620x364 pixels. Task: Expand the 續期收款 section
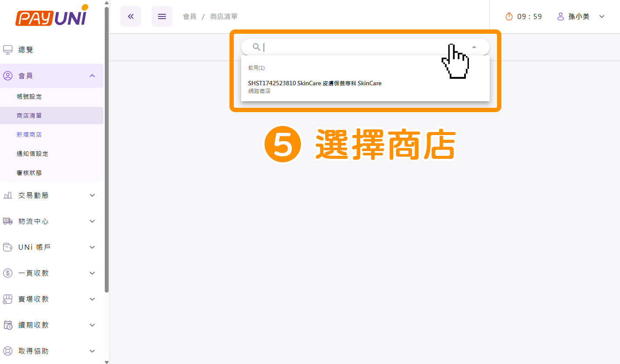92,325
